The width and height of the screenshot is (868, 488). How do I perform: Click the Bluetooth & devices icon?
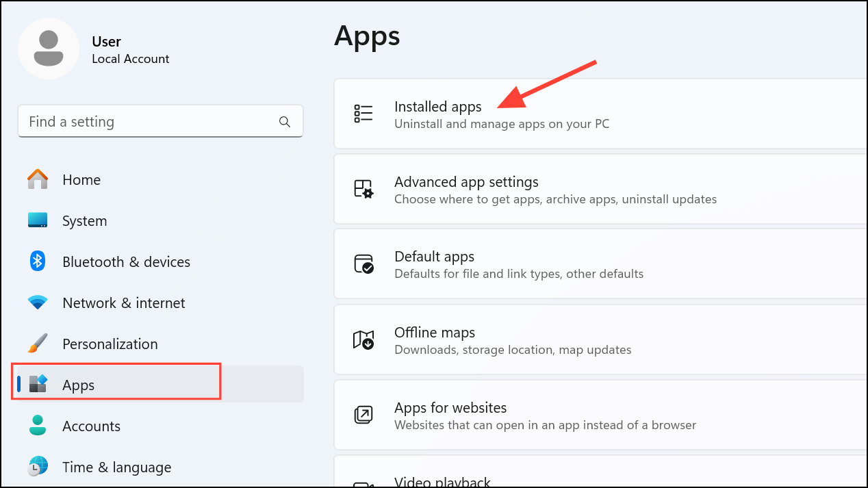tap(37, 261)
